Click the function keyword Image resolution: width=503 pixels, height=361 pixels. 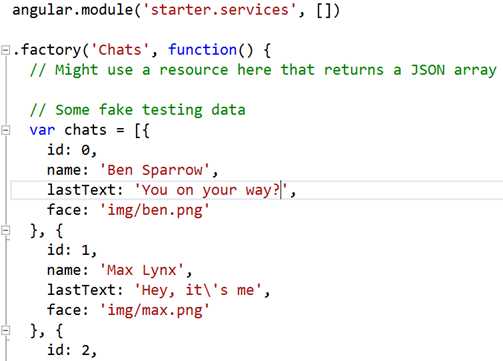tap(202, 50)
